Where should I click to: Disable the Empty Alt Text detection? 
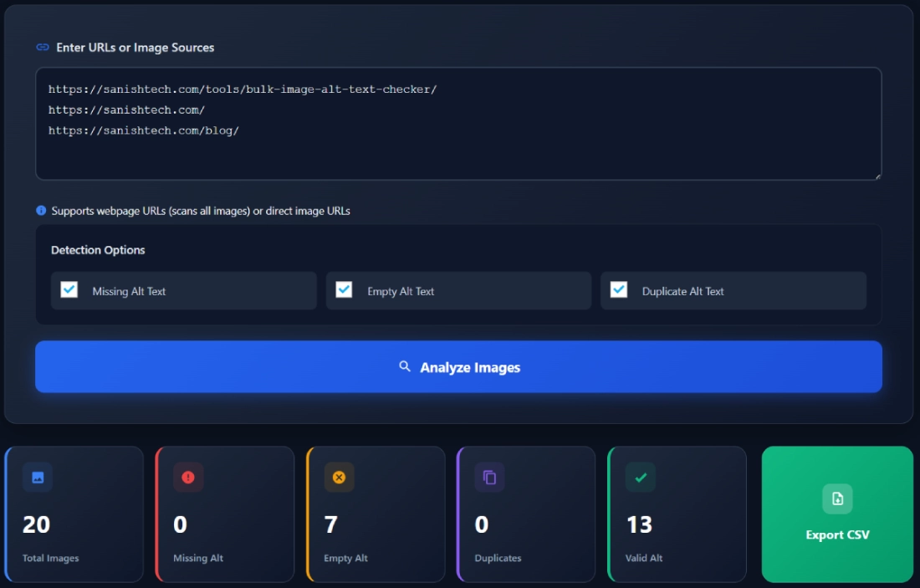click(344, 290)
